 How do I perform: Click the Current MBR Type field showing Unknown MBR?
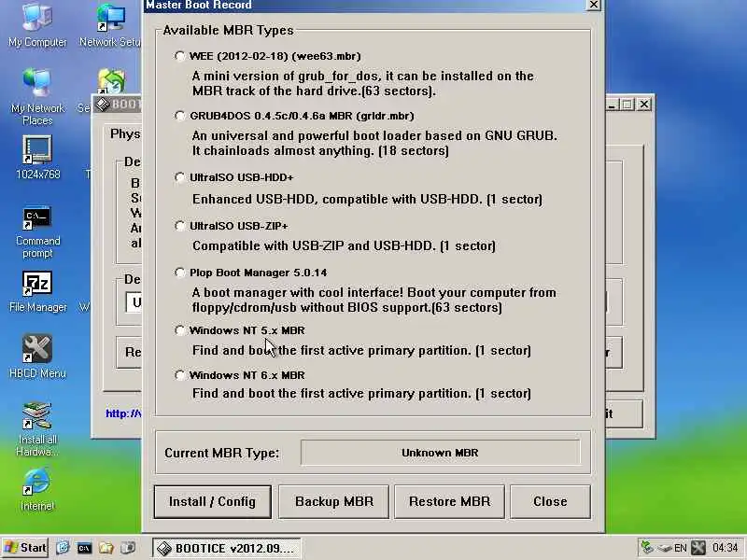pyautogui.click(x=440, y=453)
